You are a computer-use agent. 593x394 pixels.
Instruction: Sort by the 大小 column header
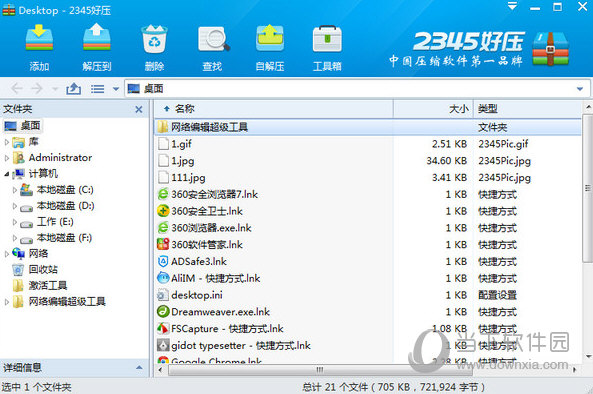[433, 109]
